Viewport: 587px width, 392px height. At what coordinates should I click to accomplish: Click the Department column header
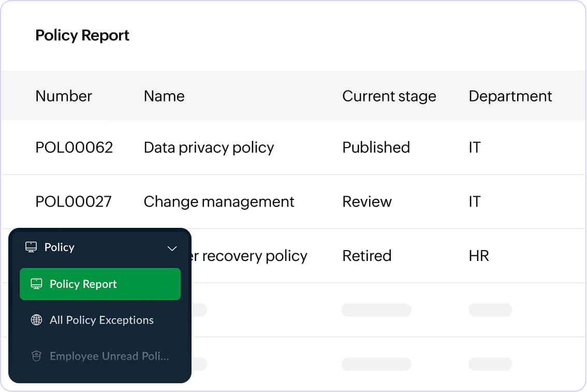coord(510,96)
